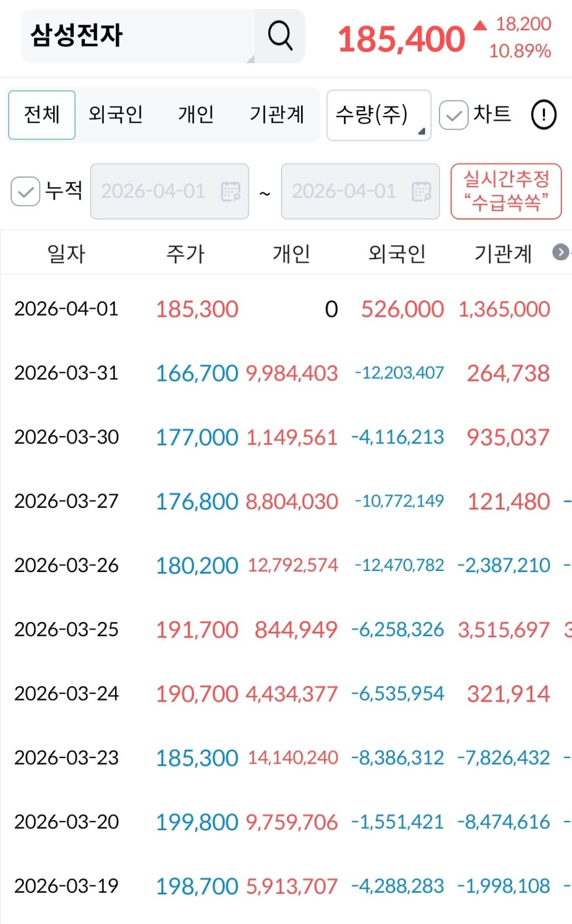Click the red up-triangle price change indicator
The image size is (572, 924).
click(x=480, y=25)
